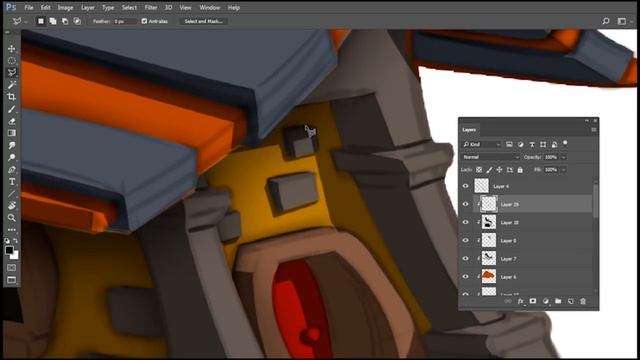Toggle Quick Mask mode

coord(11,268)
